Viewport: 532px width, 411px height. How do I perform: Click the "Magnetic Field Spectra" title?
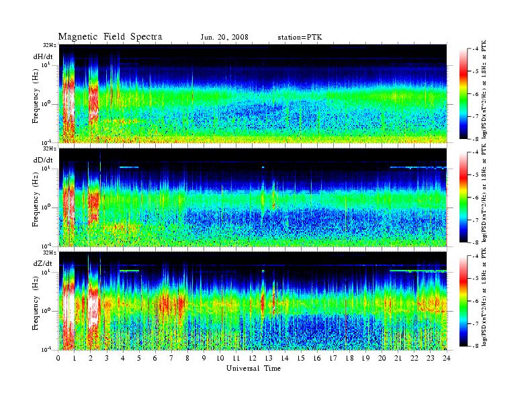pos(110,37)
